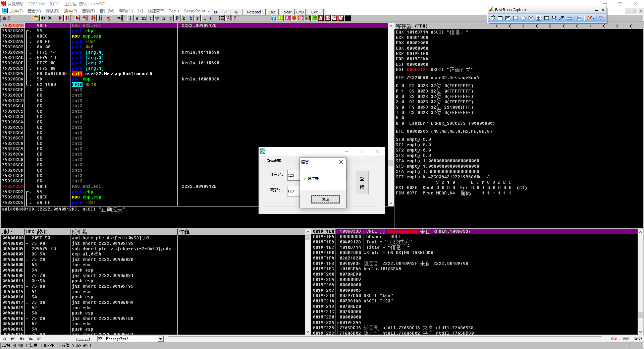Click the BP toolbar button

tap(216, 12)
